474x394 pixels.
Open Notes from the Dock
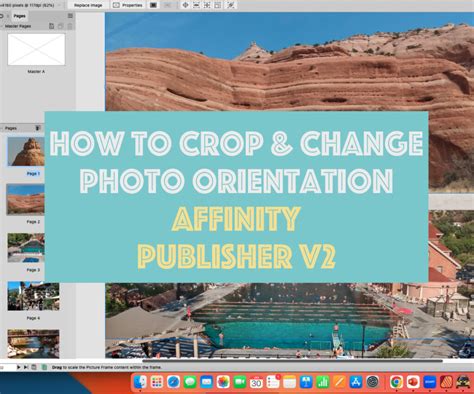289,382
